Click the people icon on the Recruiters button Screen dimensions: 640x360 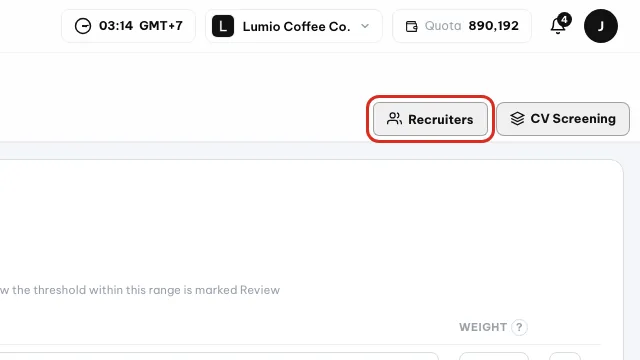(x=394, y=119)
